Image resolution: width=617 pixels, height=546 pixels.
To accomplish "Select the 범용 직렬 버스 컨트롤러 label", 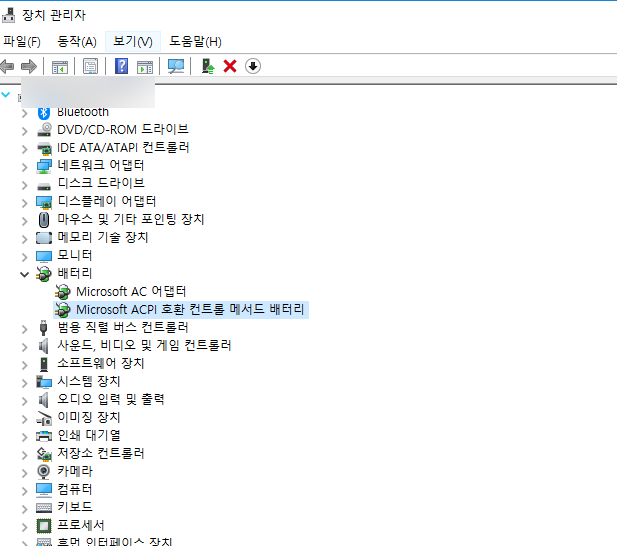I will pos(123,327).
